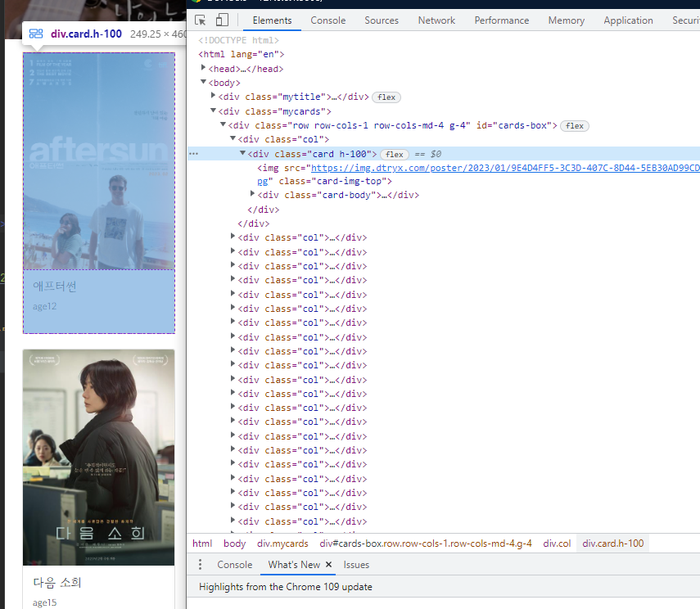Select html in the breadcrumb bar
Image resolution: width=700 pixels, height=609 pixels.
[x=202, y=544]
